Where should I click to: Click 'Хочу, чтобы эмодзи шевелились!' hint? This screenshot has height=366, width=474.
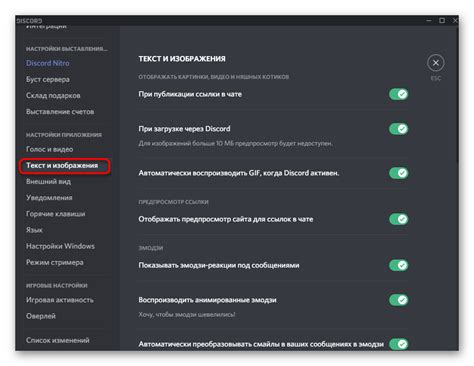[x=187, y=315]
